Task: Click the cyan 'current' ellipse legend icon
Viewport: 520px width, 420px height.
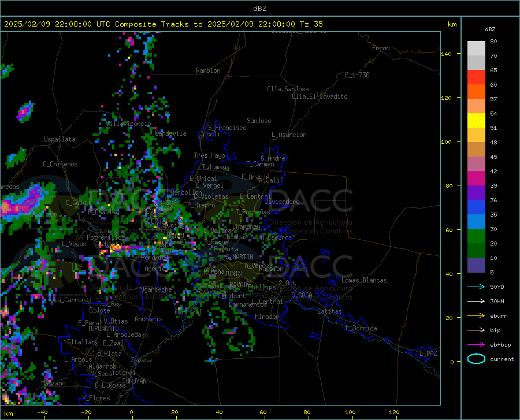Action: click(x=476, y=359)
